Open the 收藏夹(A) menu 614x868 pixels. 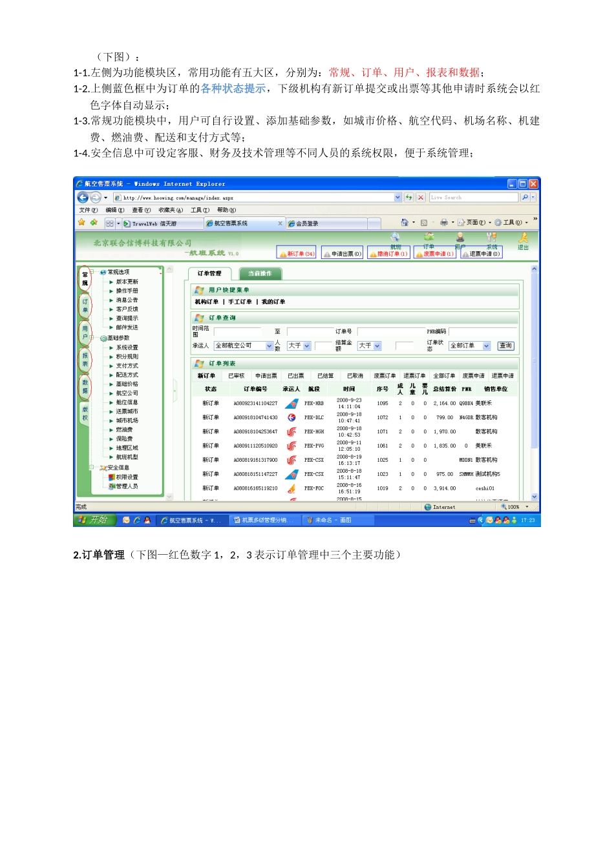coord(171,211)
